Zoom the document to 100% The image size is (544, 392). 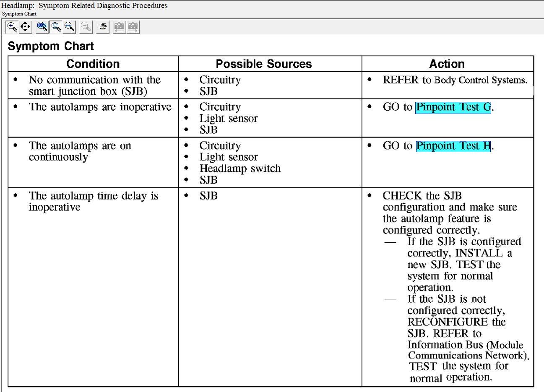point(42,27)
